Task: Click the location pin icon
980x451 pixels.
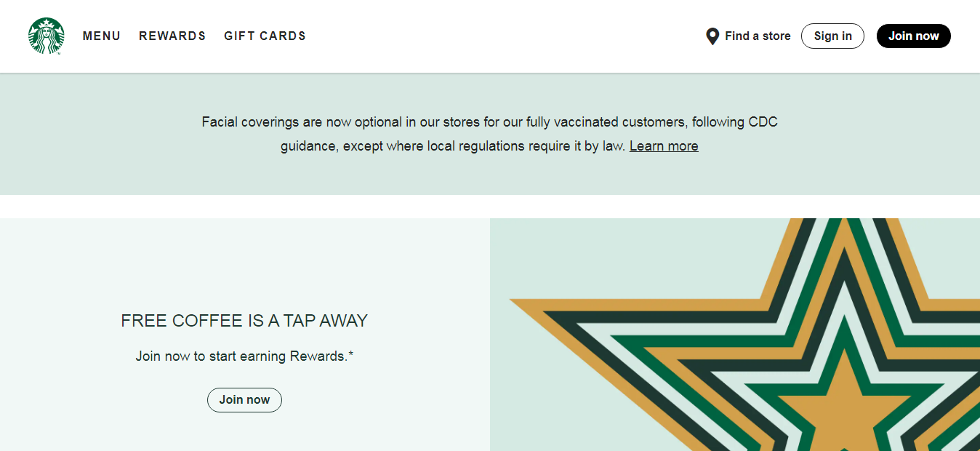Action: [712, 36]
